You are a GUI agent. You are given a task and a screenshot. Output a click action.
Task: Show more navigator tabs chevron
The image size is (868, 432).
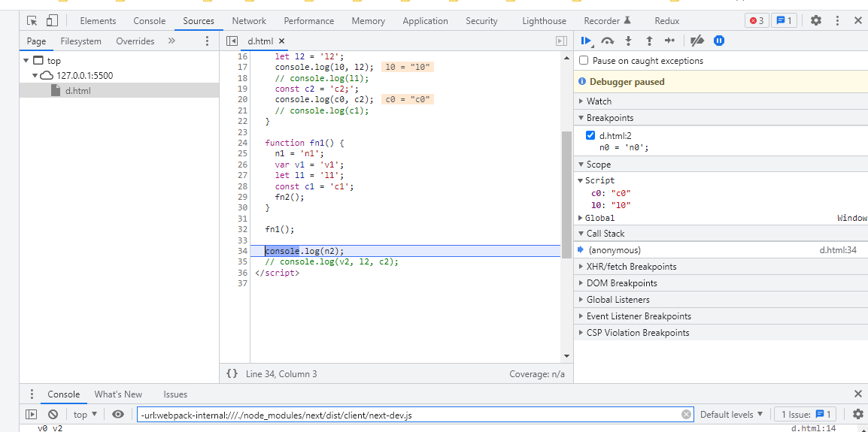click(x=171, y=41)
